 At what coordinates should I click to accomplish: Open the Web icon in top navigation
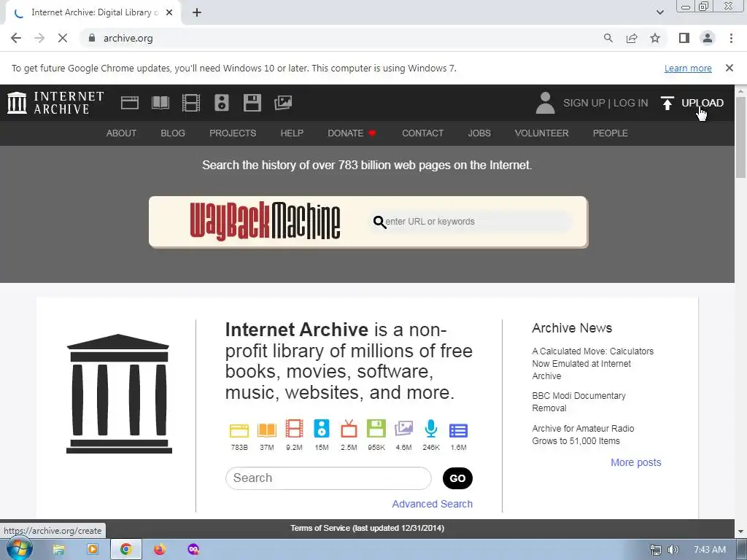(130, 103)
